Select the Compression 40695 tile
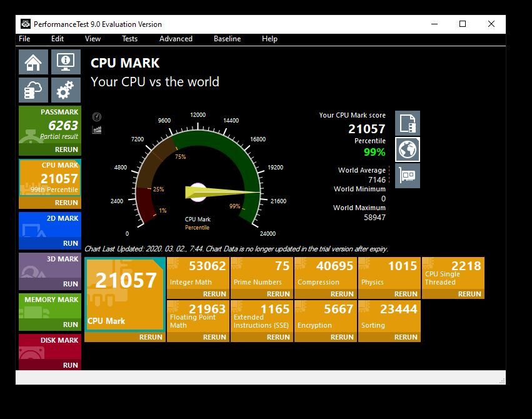 326,273
